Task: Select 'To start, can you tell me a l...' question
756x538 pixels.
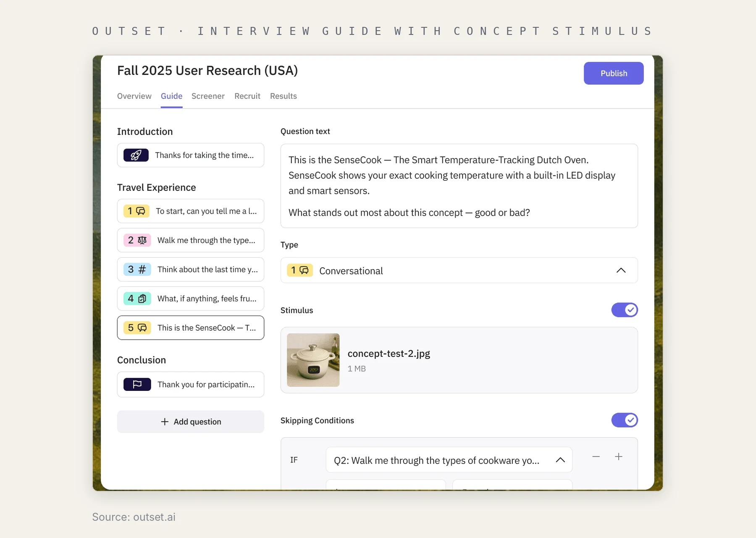Action: click(x=191, y=211)
